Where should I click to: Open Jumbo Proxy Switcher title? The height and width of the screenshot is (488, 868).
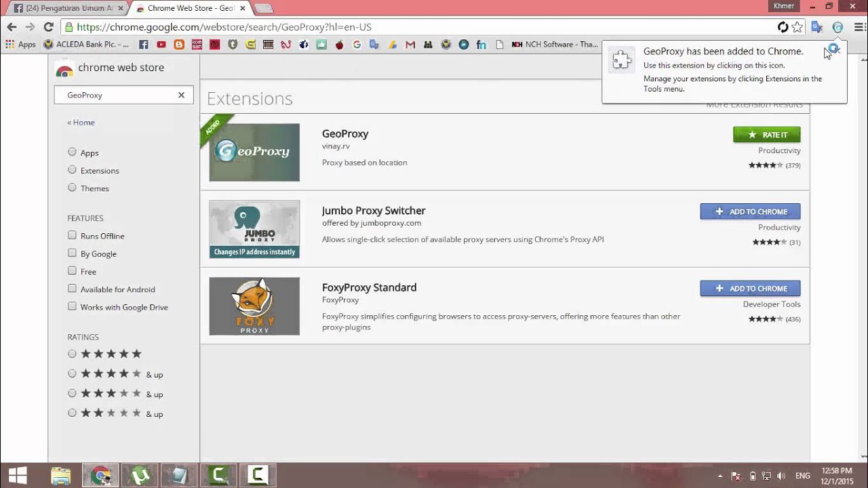tap(374, 211)
